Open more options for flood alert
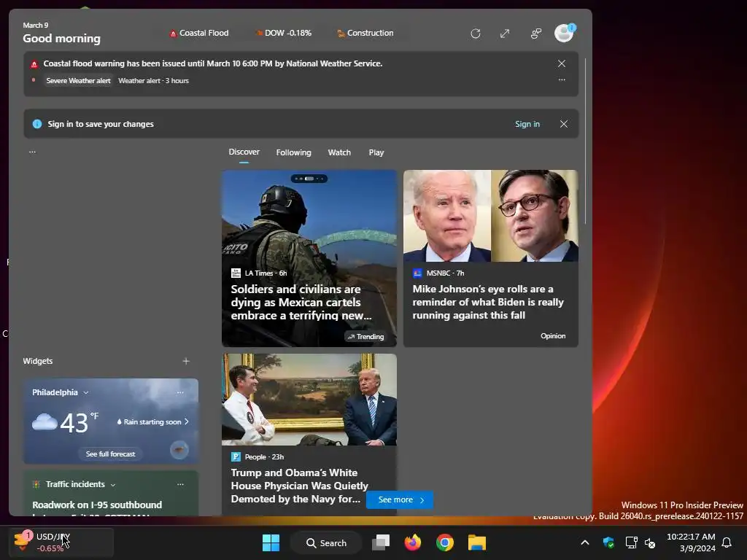The image size is (747, 560). tap(562, 80)
